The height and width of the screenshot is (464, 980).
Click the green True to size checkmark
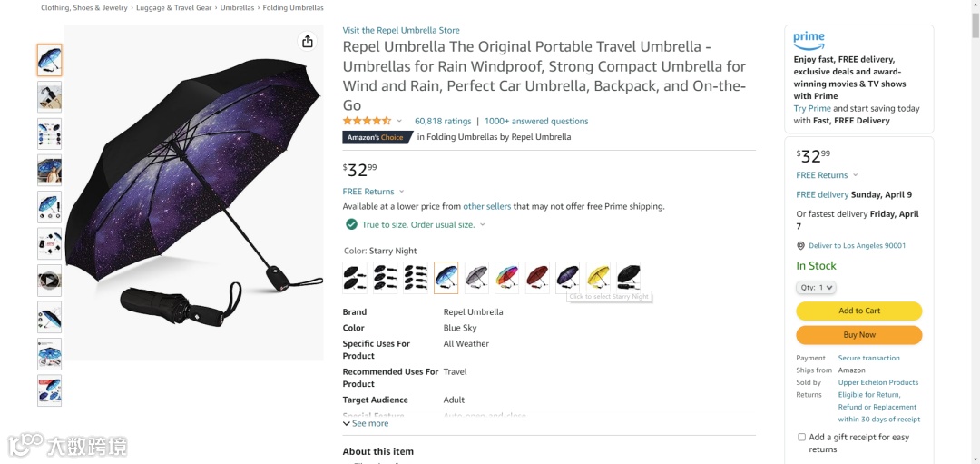[x=351, y=224]
